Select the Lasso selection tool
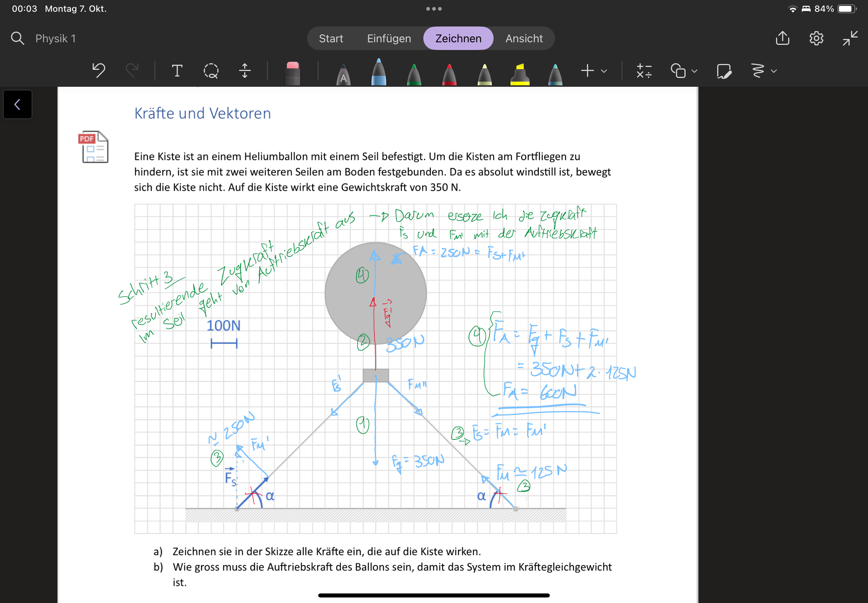 [x=211, y=71]
